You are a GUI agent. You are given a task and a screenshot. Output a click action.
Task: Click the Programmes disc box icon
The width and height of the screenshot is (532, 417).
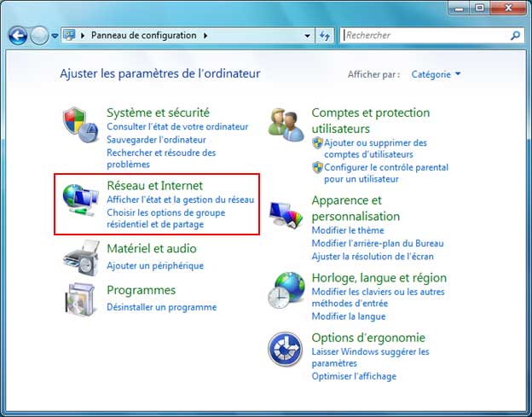(80, 299)
